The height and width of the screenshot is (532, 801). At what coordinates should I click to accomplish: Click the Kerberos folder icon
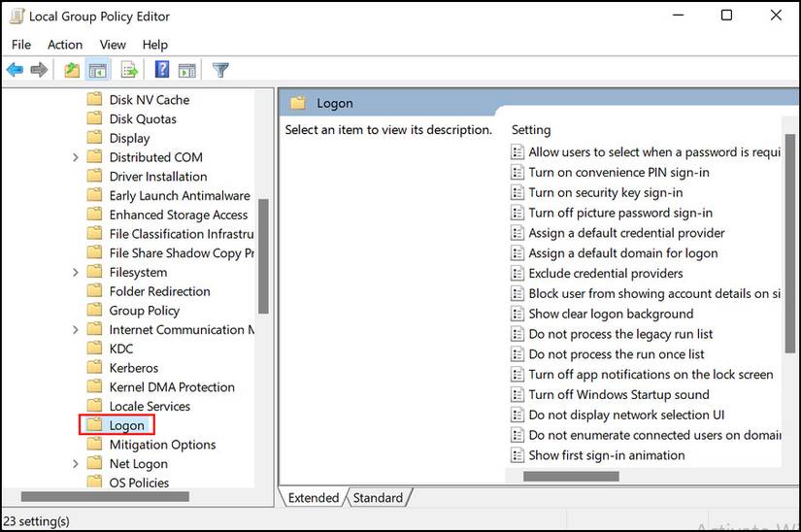[94, 367]
